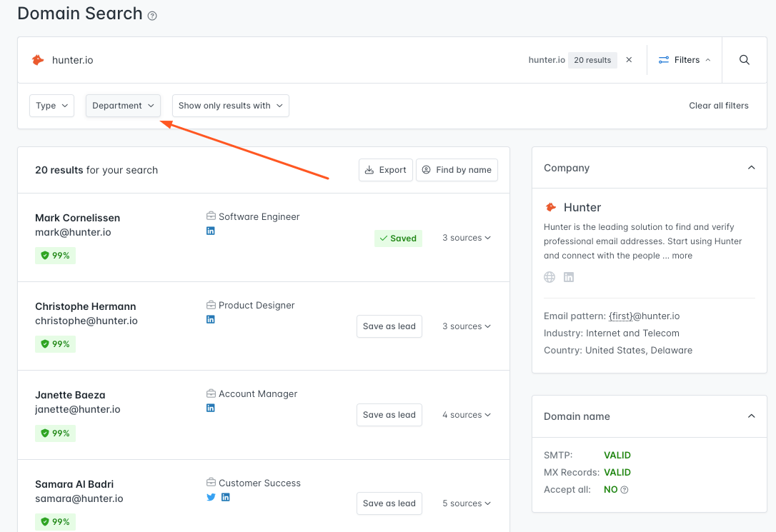Open the Type filter dropdown
The width and height of the screenshot is (776, 532).
click(52, 106)
